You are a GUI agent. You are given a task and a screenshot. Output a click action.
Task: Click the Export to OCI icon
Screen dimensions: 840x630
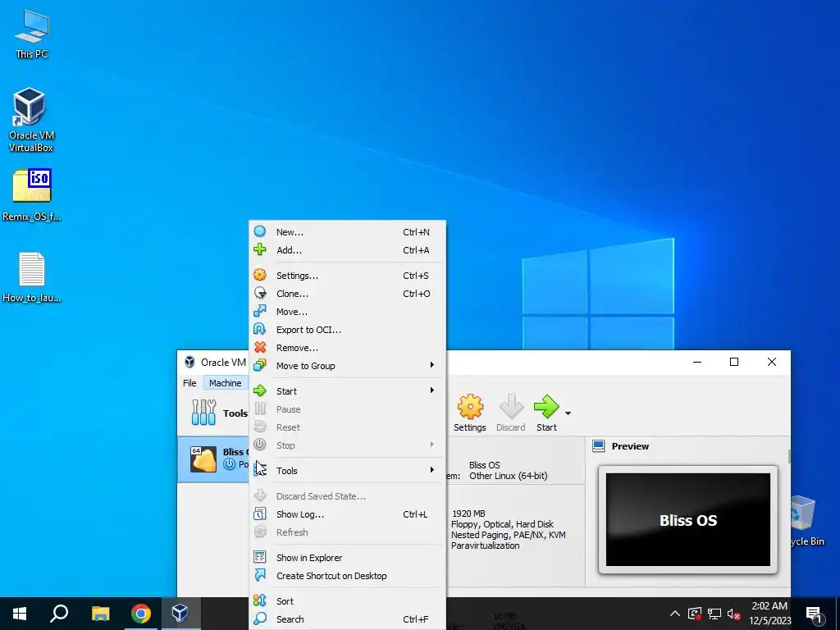coord(260,330)
